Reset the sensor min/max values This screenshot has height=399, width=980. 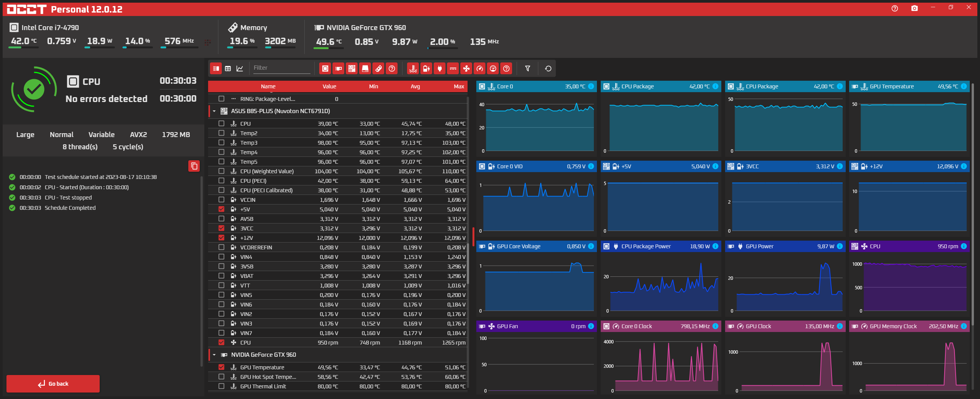[548, 69]
